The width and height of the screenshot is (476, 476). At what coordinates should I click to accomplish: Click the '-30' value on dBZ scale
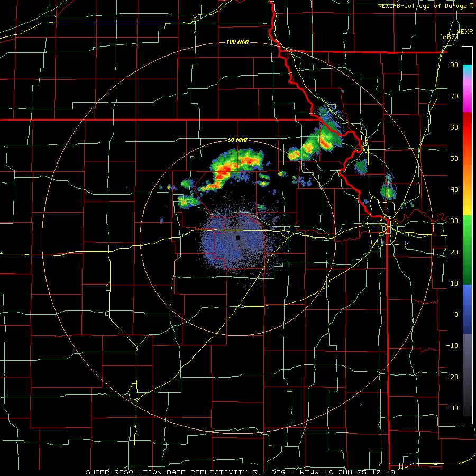452,408
